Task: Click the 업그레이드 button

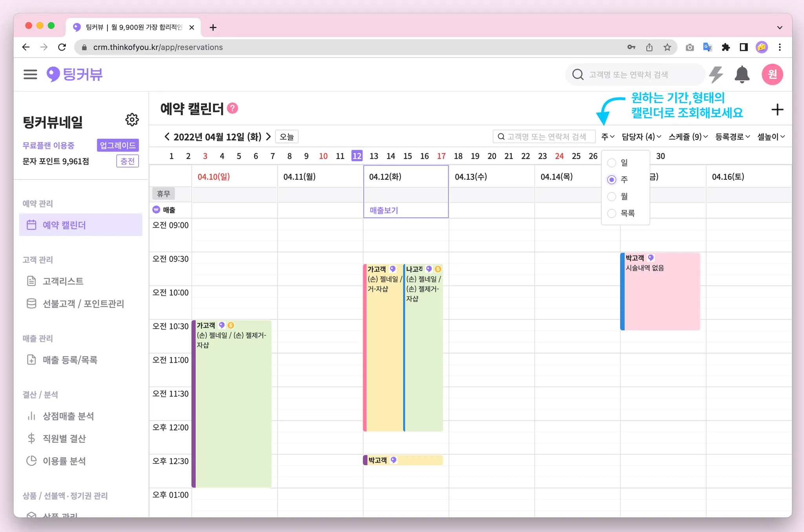Action: pyautogui.click(x=117, y=146)
